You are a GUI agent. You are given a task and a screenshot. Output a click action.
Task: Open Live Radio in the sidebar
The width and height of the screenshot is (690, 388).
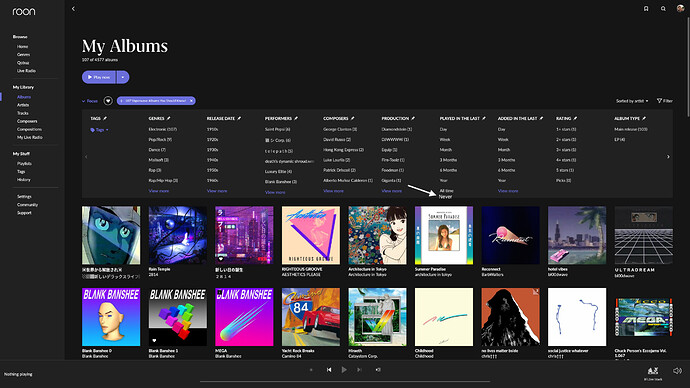(x=26, y=71)
